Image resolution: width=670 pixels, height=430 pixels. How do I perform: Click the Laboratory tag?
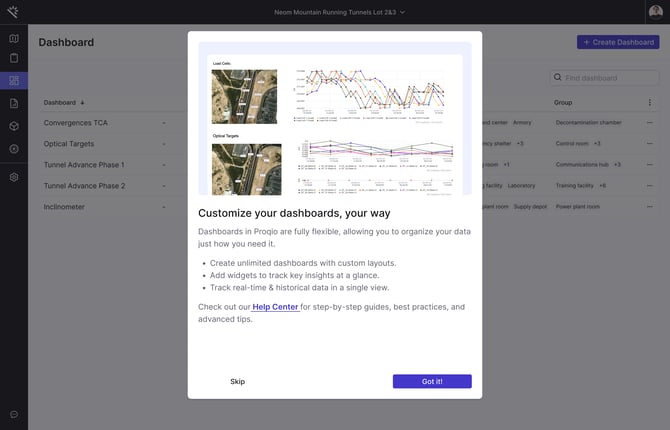pos(521,186)
